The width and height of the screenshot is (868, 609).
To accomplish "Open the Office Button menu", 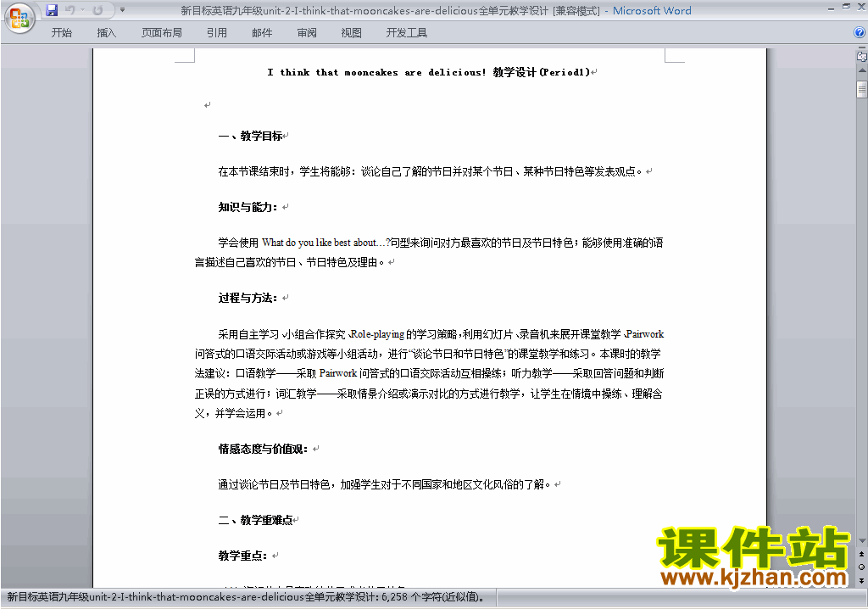I will point(19,18).
